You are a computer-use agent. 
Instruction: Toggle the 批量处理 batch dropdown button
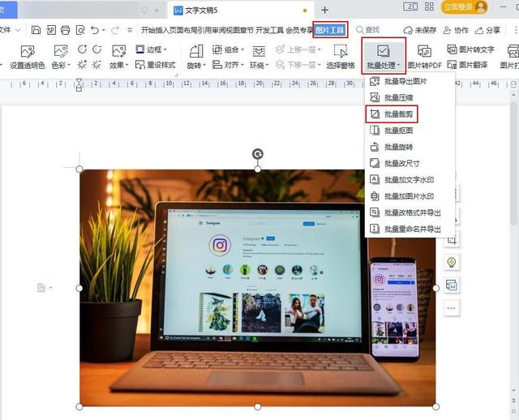384,56
